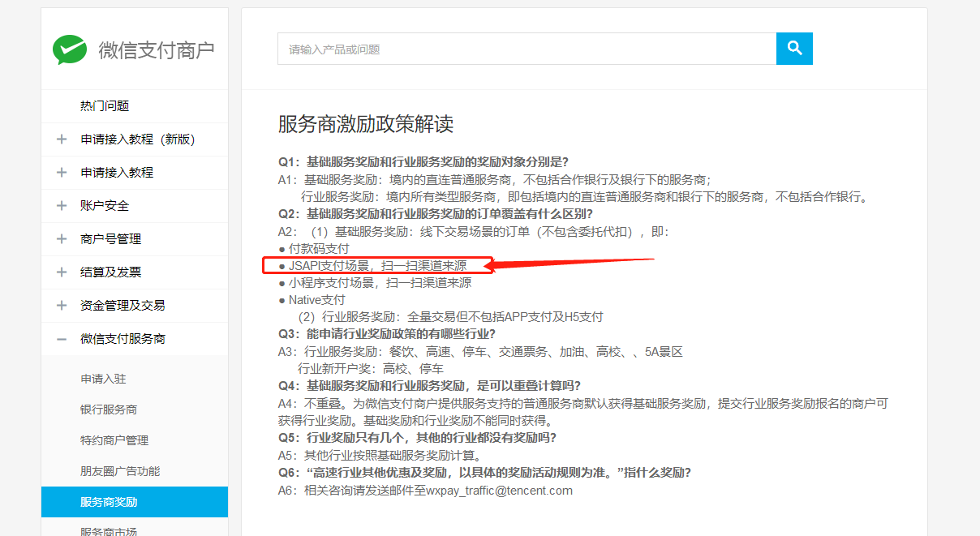Select the highlighted 服务商奖励 submenu item
The image size is (980, 536).
point(135,502)
